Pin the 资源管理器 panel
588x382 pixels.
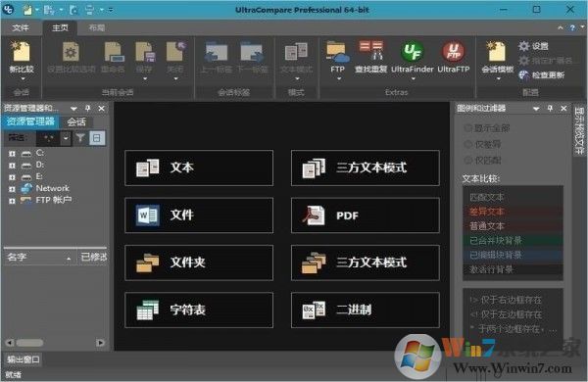88,109
